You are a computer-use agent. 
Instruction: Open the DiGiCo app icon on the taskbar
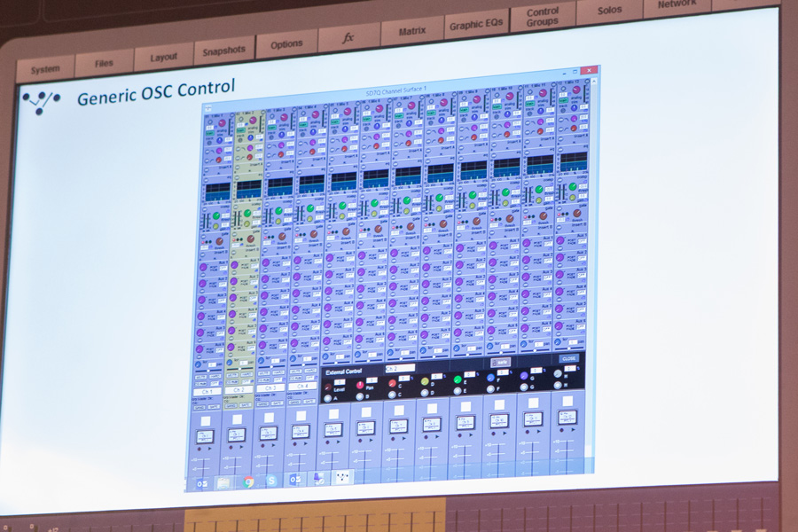342,476
